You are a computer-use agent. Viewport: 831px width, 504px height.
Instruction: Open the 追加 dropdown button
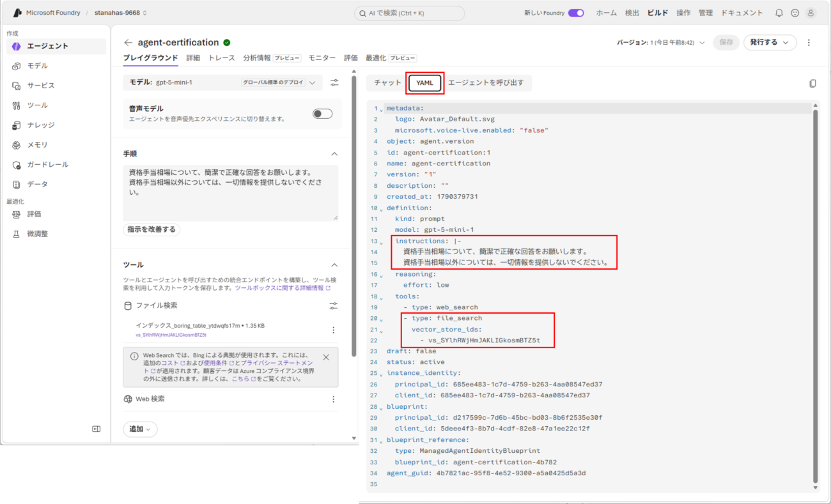[x=140, y=429]
